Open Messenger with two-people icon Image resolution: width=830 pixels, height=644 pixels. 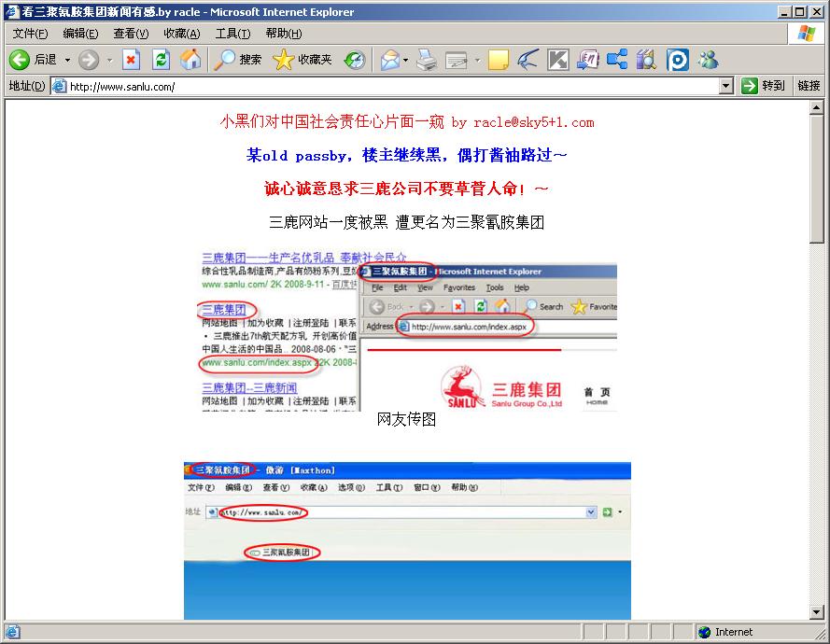(709, 60)
